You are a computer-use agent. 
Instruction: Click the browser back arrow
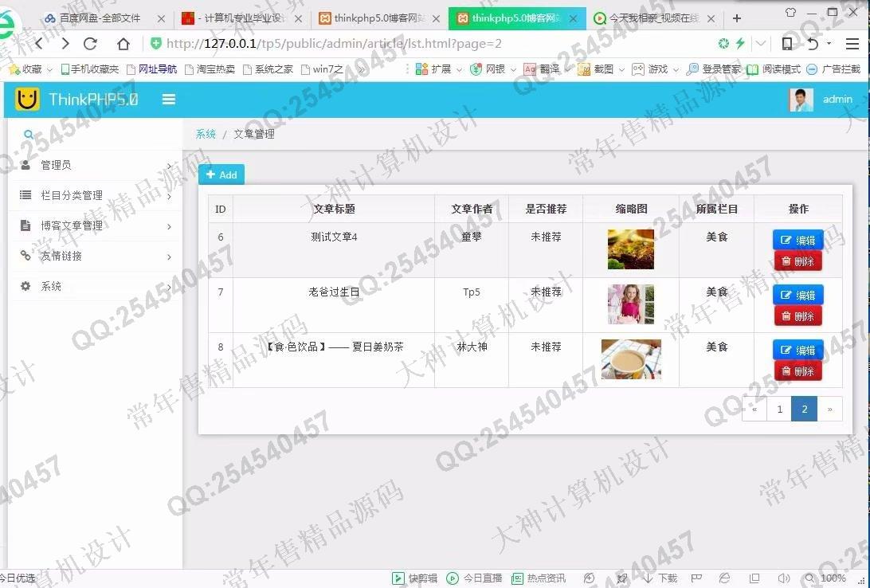(x=39, y=43)
